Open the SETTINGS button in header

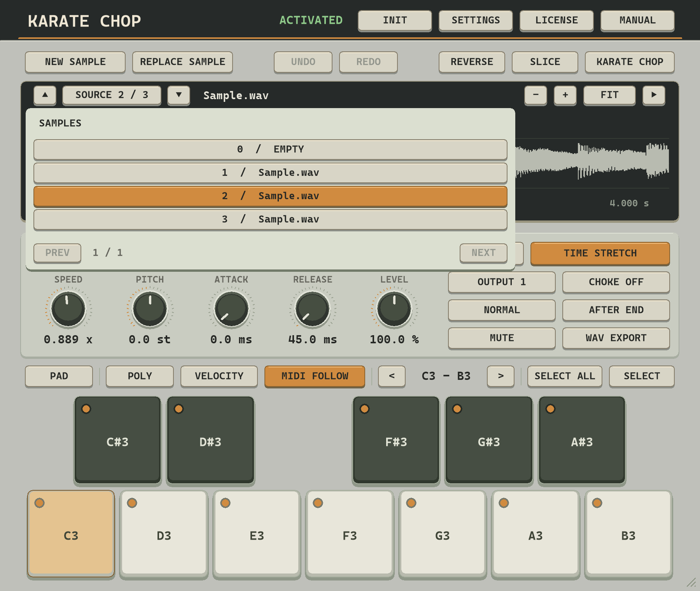click(x=476, y=20)
